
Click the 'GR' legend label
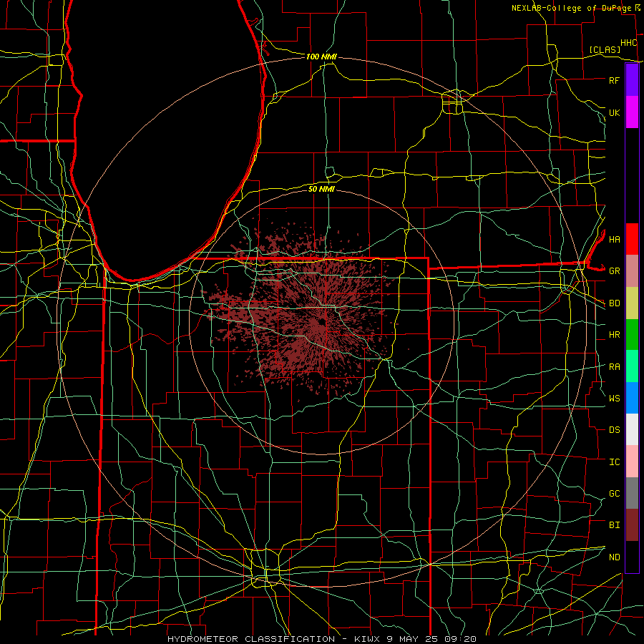614,271
